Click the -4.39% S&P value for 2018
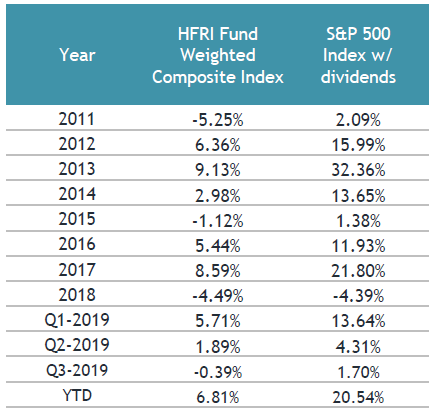 (358, 296)
